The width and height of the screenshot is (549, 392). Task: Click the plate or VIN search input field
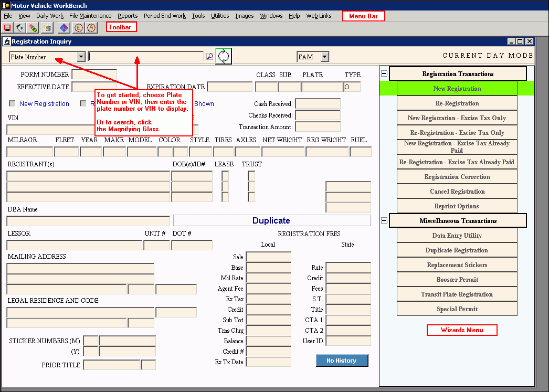click(x=146, y=56)
